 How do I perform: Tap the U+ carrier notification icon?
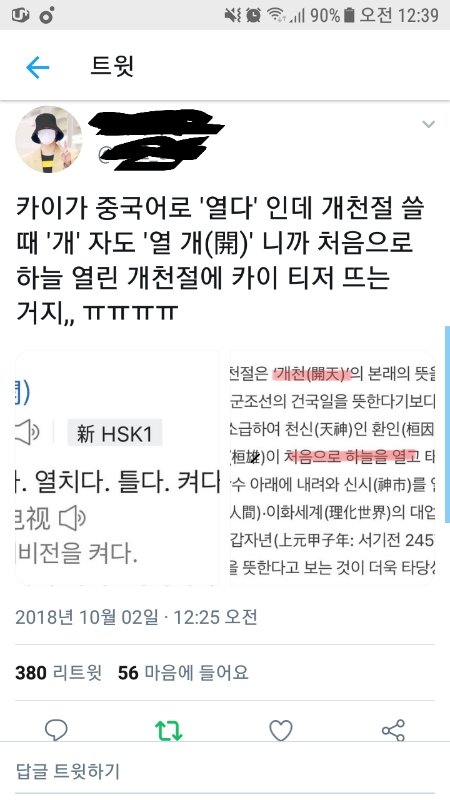(x=20, y=15)
